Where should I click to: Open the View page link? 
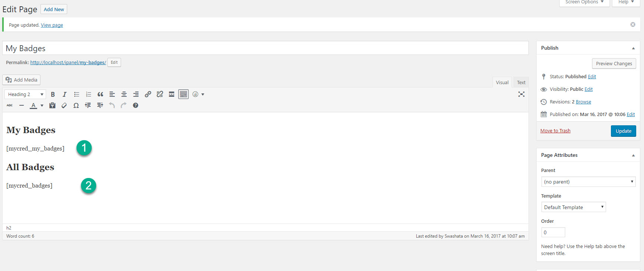click(52, 25)
